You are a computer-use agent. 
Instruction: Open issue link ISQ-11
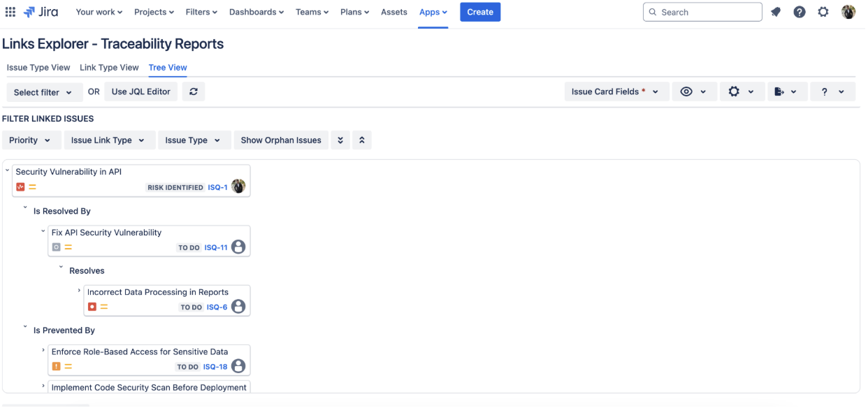click(216, 247)
